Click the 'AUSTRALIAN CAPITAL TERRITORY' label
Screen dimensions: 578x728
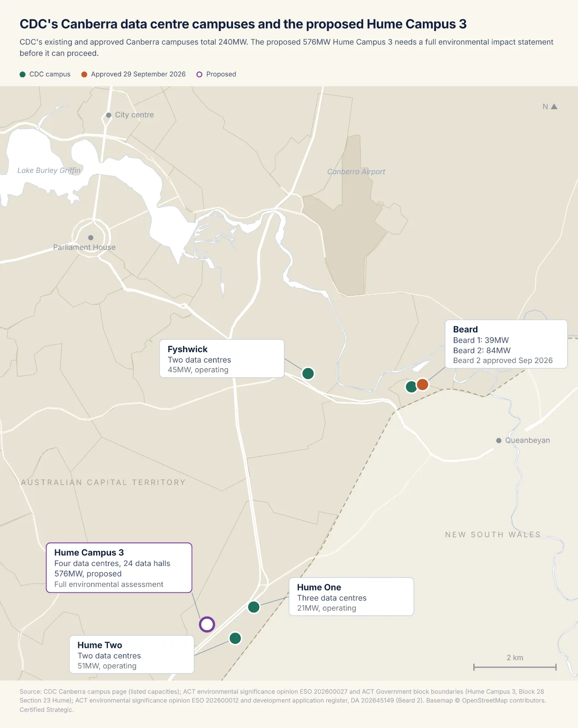[103, 483]
